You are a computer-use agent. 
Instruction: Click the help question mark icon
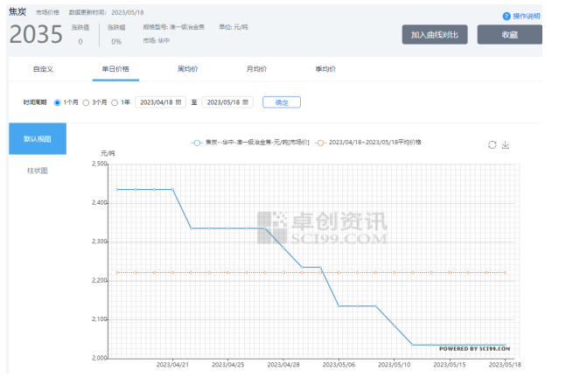[x=506, y=17]
